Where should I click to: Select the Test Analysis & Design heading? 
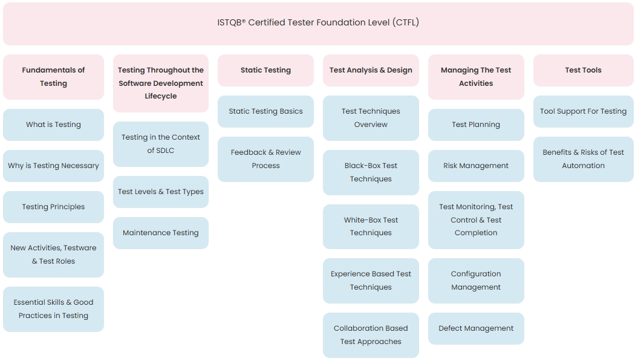click(371, 70)
